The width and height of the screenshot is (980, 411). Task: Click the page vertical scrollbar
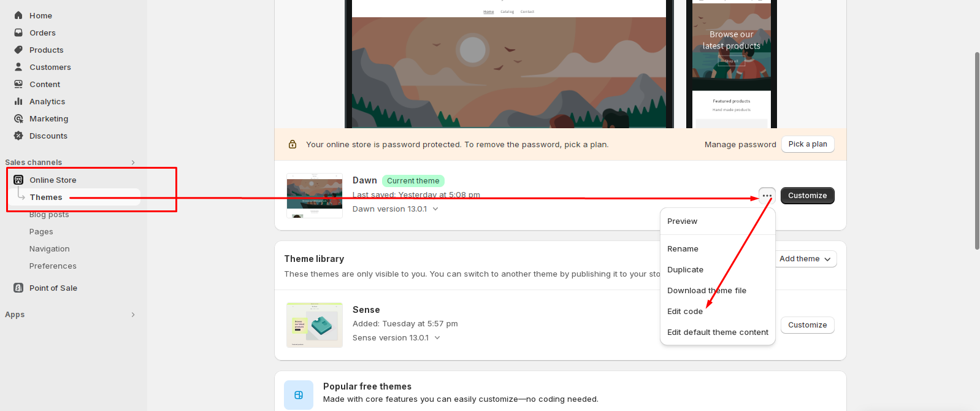(977, 150)
